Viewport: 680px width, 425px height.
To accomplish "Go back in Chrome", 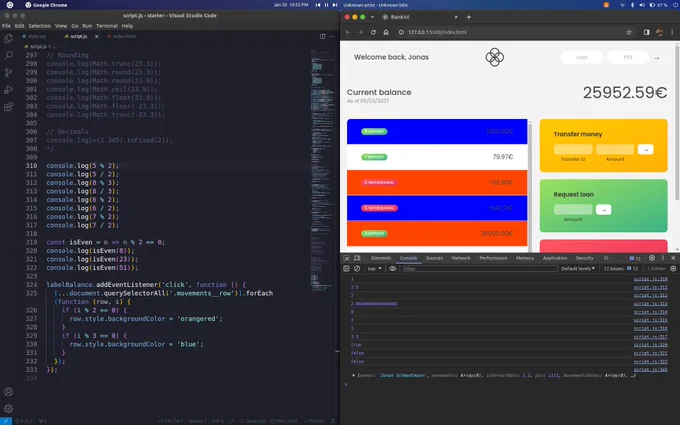I will tap(348, 32).
